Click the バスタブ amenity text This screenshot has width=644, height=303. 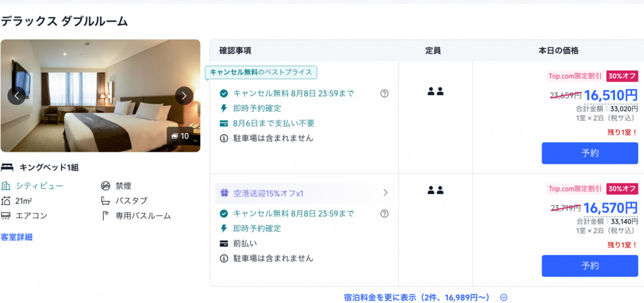click(131, 200)
